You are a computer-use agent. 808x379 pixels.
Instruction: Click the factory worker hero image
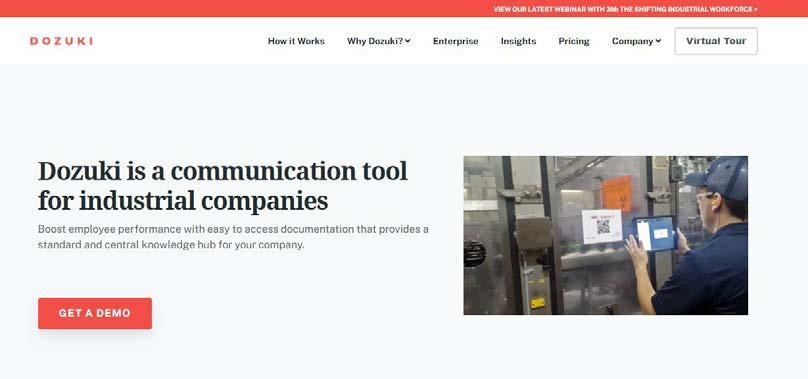pos(605,235)
